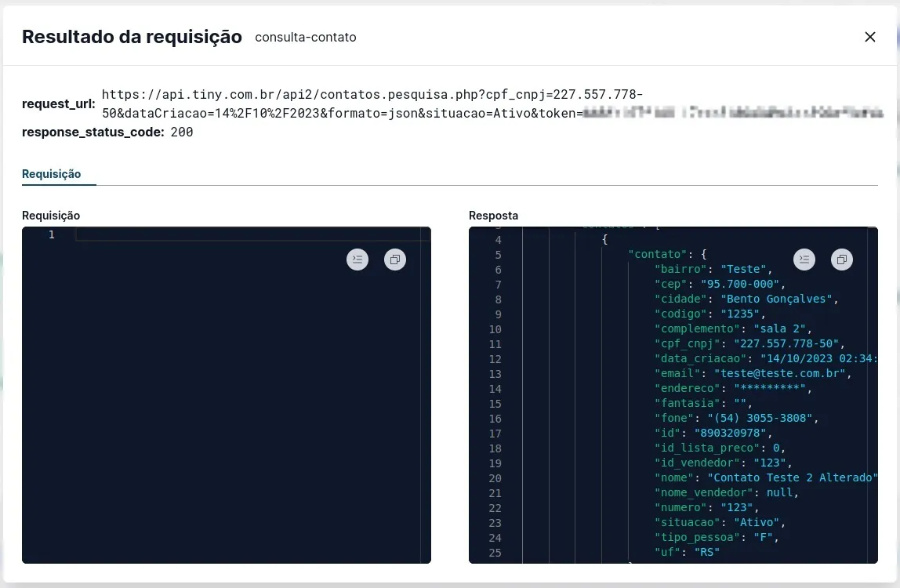Click the "cep": "95.700-000" line
Viewport: 900px width, 588px height.
720,285
